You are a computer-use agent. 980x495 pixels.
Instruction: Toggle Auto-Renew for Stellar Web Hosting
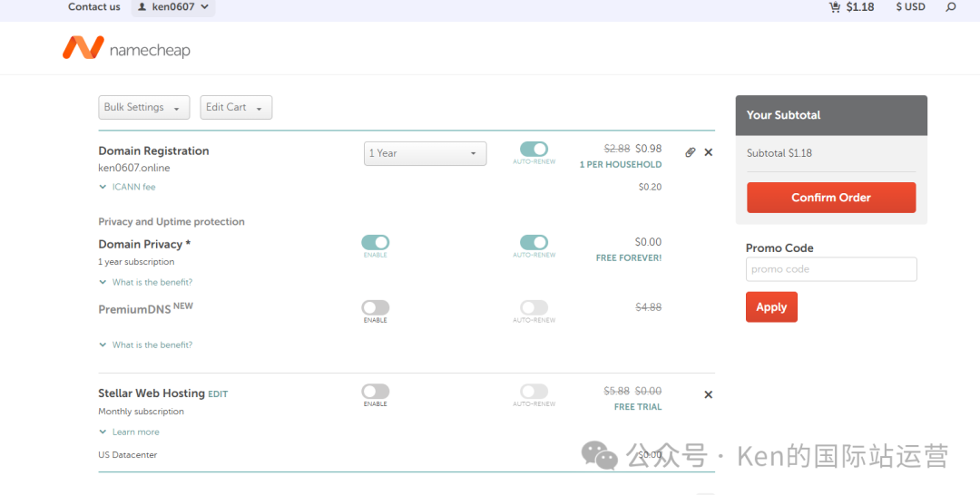[x=534, y=392]
